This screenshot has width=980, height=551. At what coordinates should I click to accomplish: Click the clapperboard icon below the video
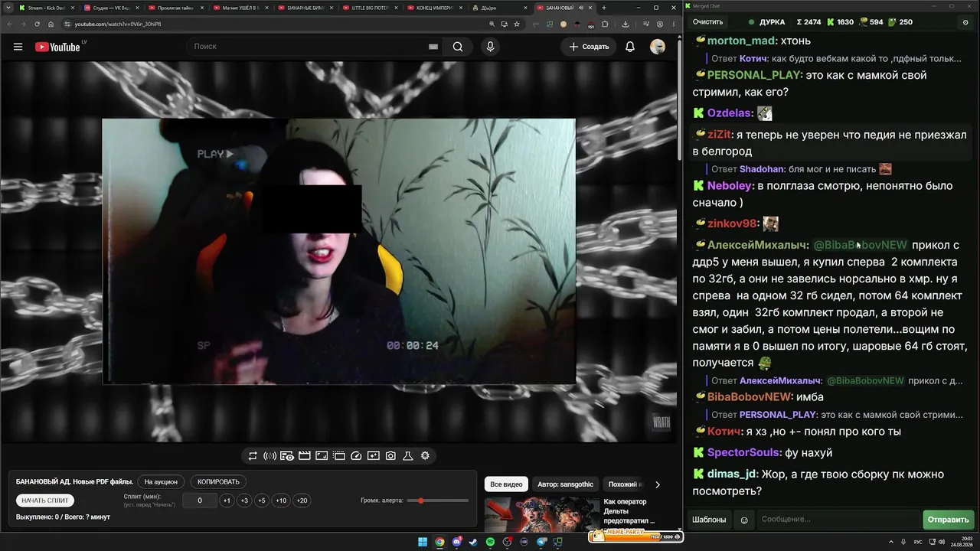coord(304,456)
